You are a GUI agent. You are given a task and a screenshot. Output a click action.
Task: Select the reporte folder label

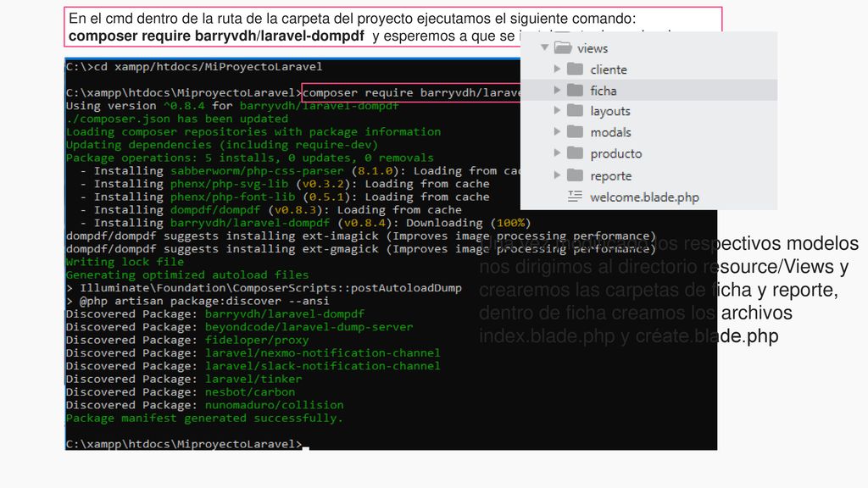[610, 176]
